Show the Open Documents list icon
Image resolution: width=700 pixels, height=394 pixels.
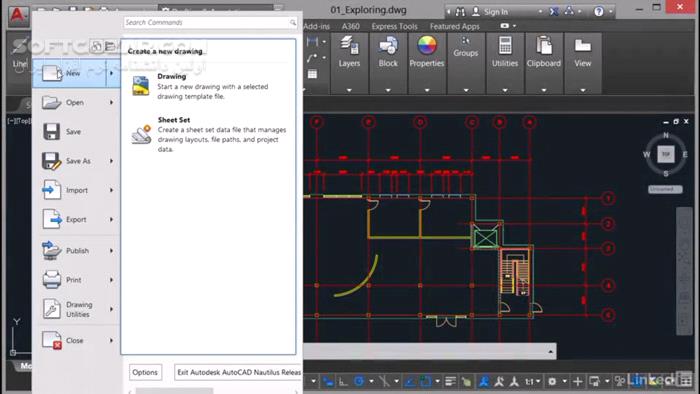(x=110, y=46)
